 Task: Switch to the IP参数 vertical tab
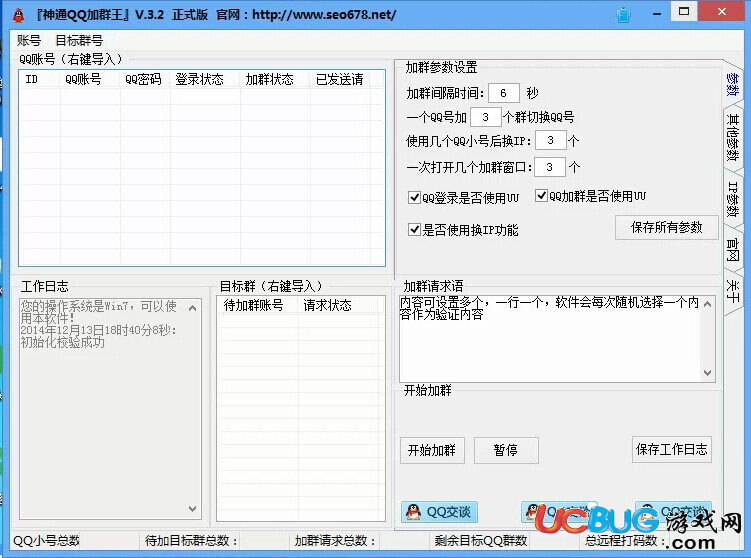732,199
